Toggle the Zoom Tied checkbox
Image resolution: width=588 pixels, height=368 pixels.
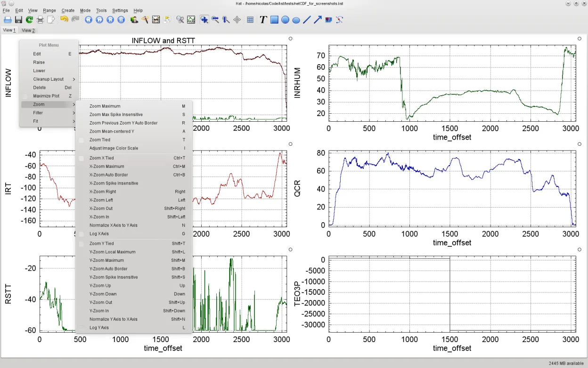(81, 140)
